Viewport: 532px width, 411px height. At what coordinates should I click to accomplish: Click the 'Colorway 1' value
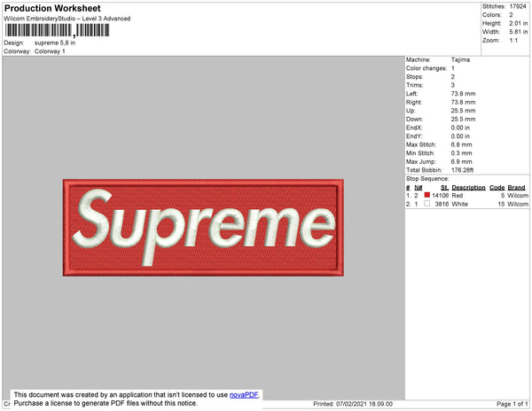point(50,51)
